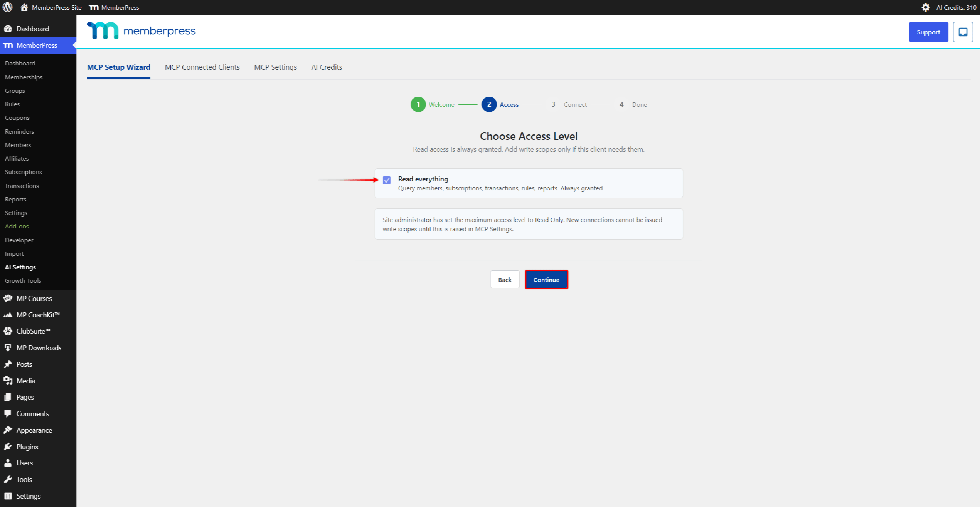Click the MP CoachKit icon
Screen dimensions: 980x507
(8, 315)
